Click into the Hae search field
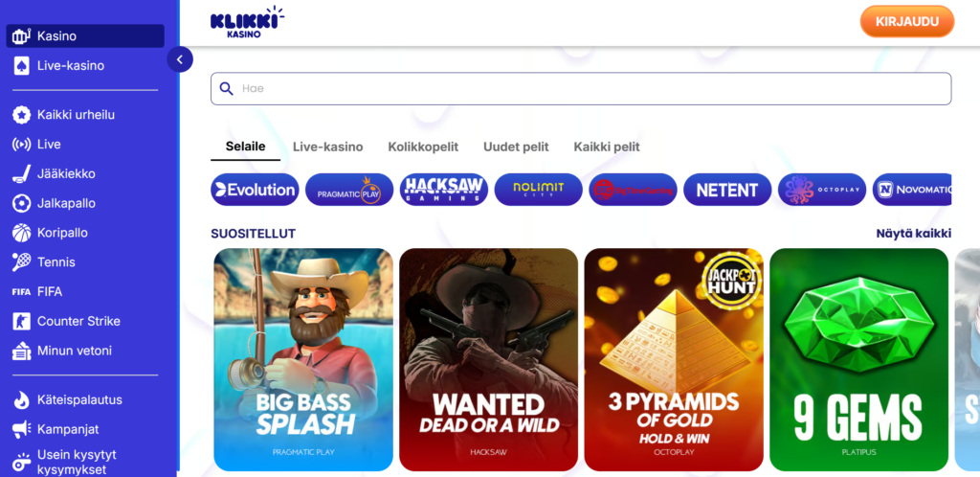The width and height of the screenshot is (980, 477). click(581, 89)
